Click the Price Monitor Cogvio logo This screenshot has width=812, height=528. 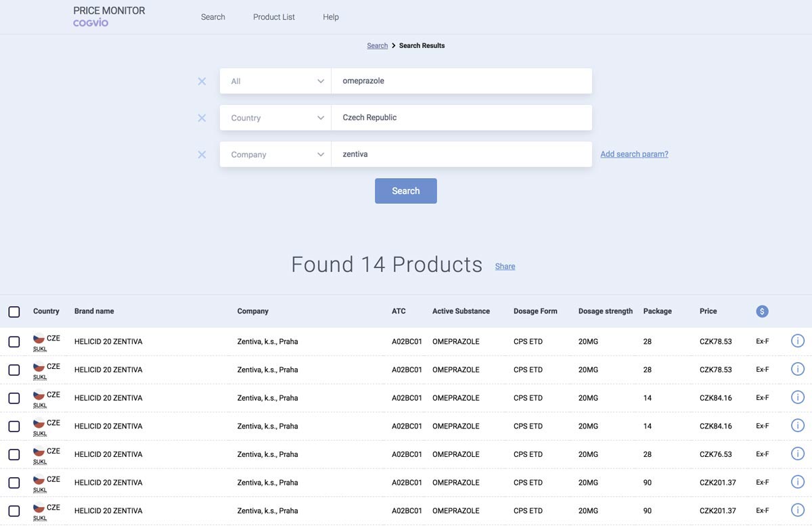click(109, 16)
